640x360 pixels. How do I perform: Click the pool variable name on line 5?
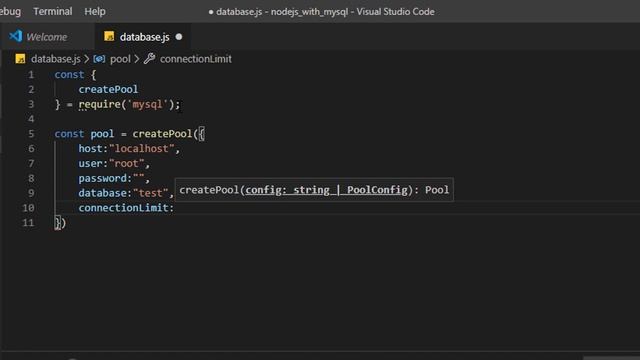point(102,134)
